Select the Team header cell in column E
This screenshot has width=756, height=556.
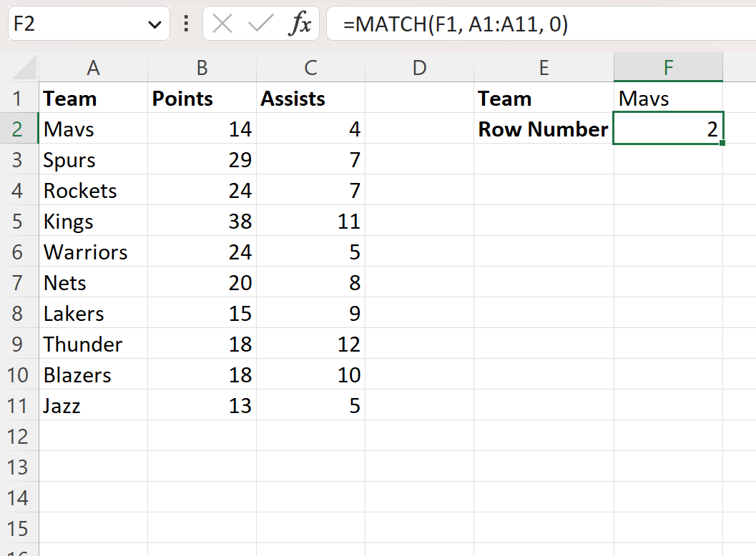544,98
